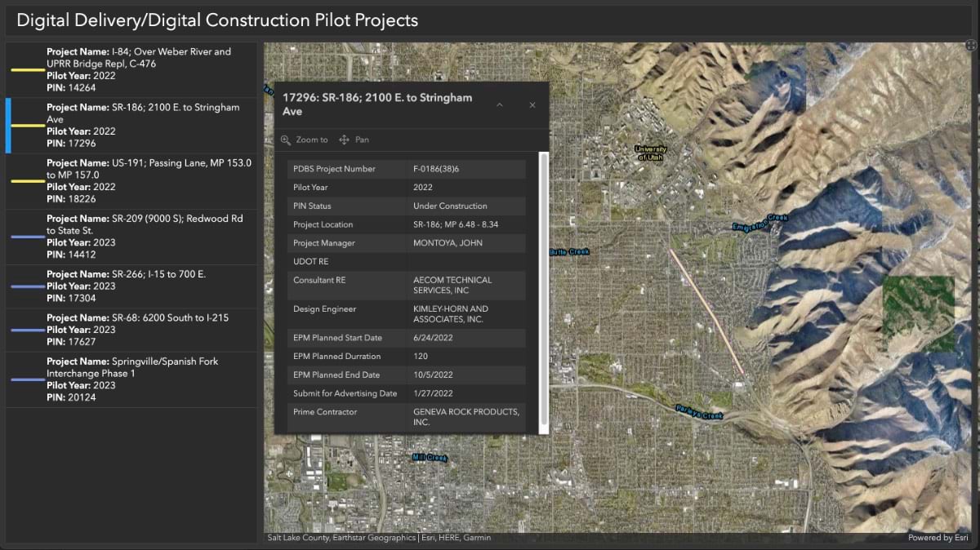Viewport: 980px width, 550px height.
Task: Click the 'GENEVA ROCK PRODUCTS, INC.' contractor value
Action: coord(466,417)
